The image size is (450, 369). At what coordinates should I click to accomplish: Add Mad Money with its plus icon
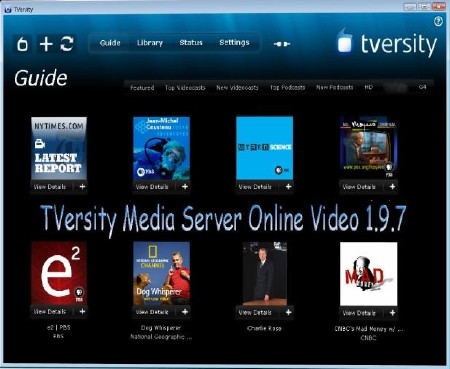(392, 313)
